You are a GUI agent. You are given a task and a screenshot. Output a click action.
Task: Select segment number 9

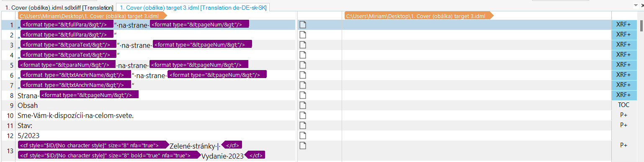(11, 105)
